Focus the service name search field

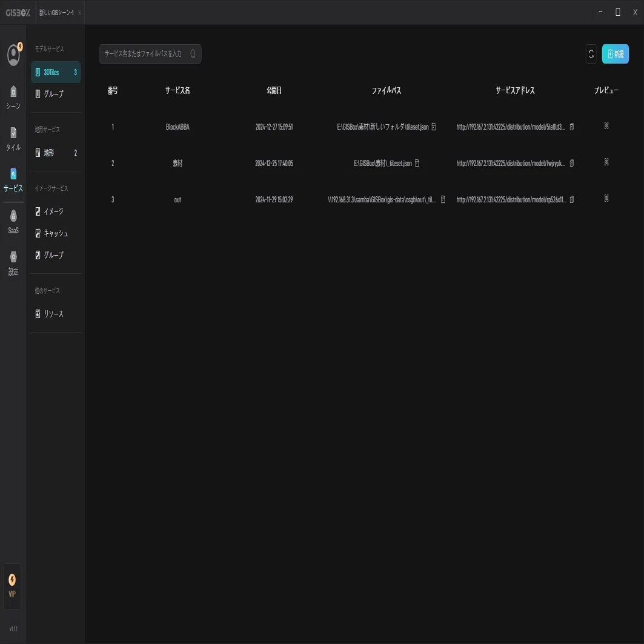150,54
